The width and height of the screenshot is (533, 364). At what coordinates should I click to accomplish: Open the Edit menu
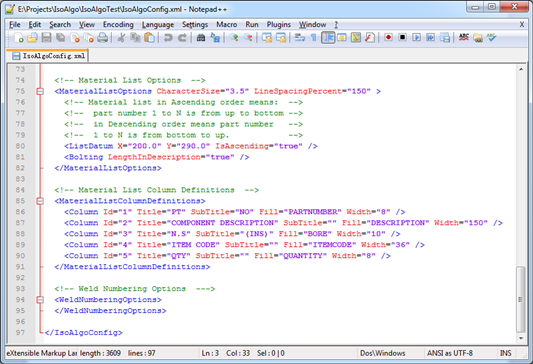[35, 24]
